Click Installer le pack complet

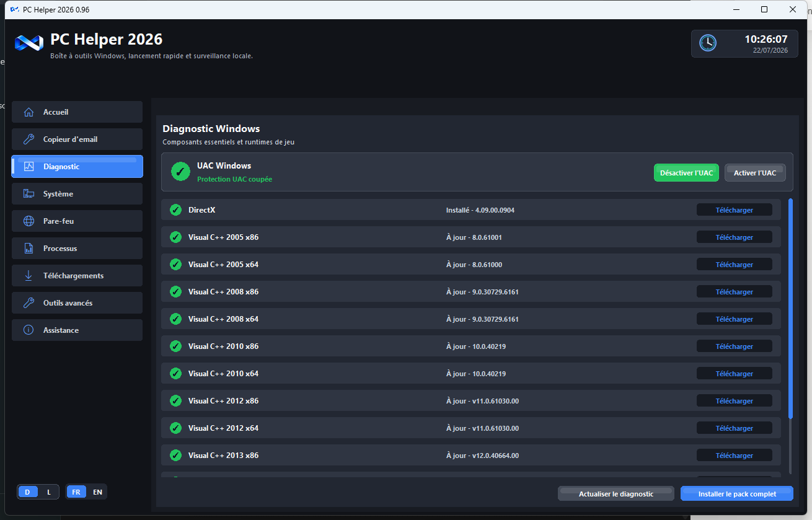coord(737,493)
